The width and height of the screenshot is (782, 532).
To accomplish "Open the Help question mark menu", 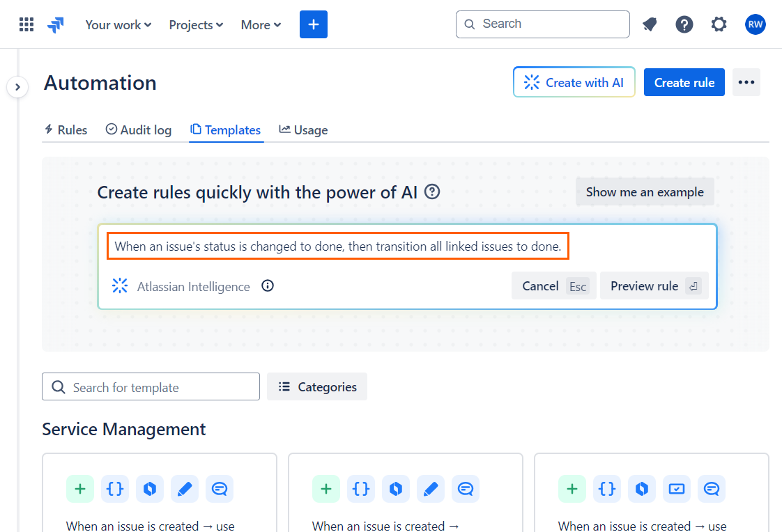I will (x=684, y=24).
